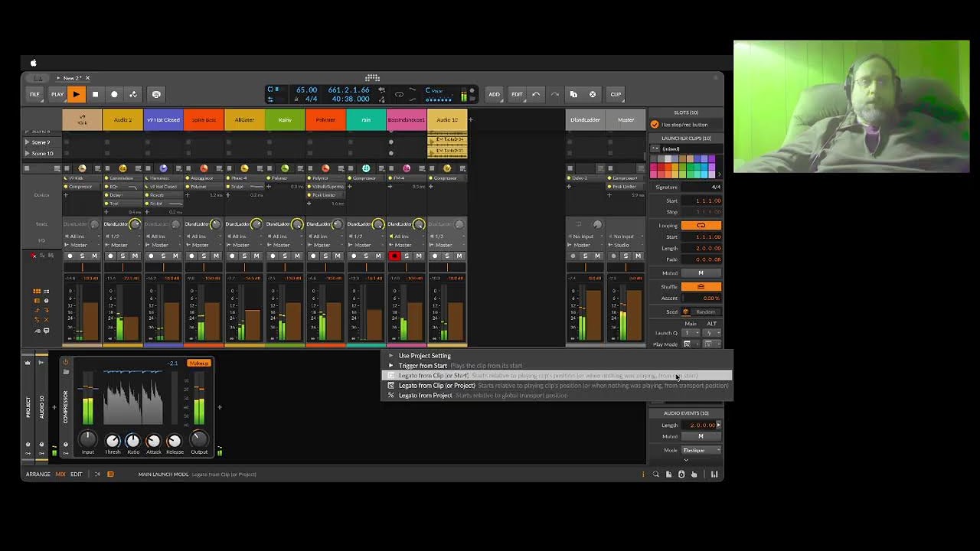Mute the Master track with M

coord(639,256)
